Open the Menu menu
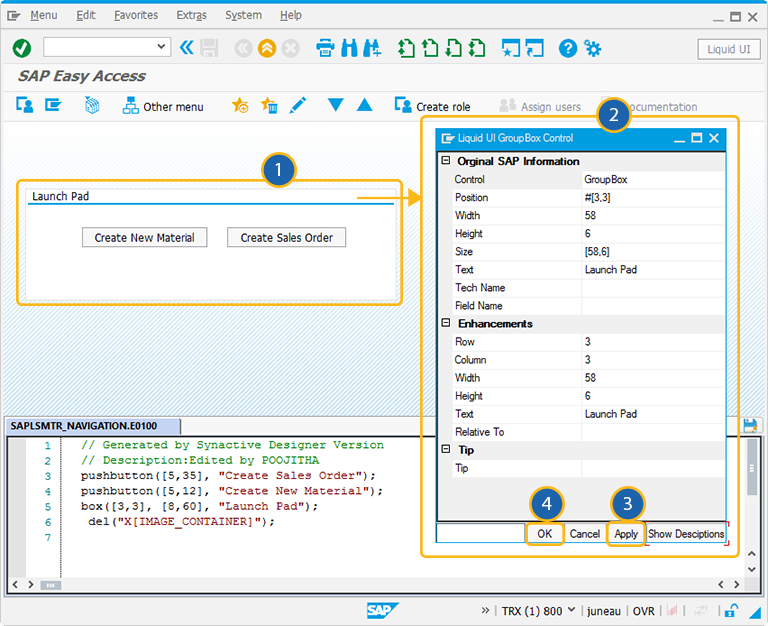 click(x=44, y=15)
